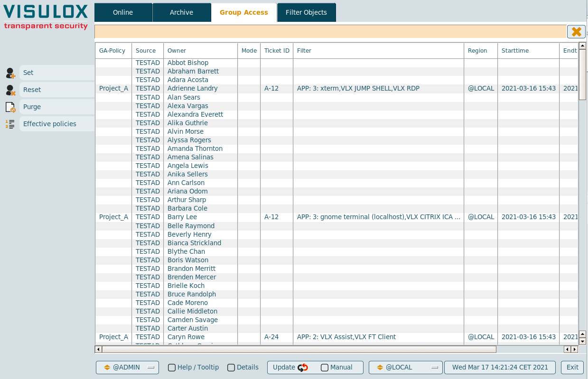
Task: Open the Filter Objects tab
Action: [x=306, y=12]
